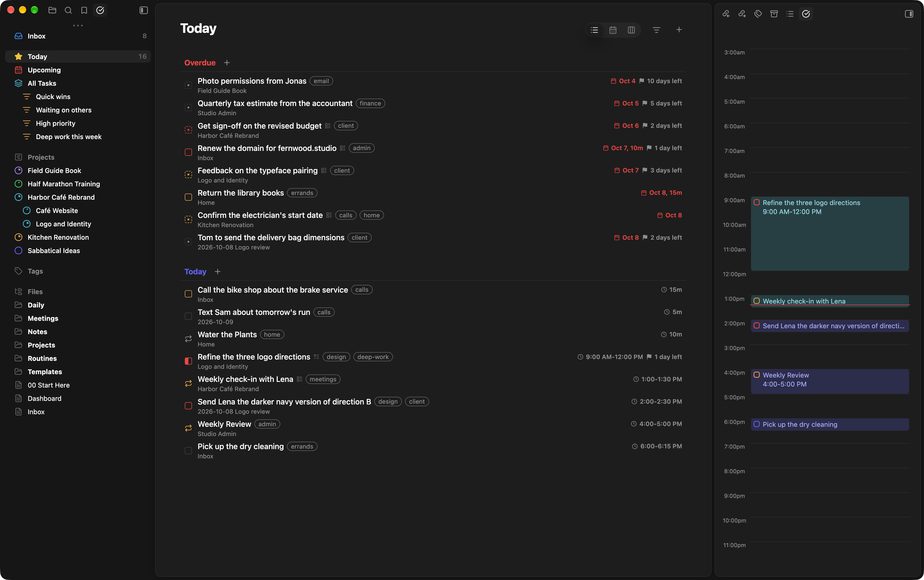Add a new task with the top plus icon
This screenshot has width=924, height=580.
pos(679,30)
